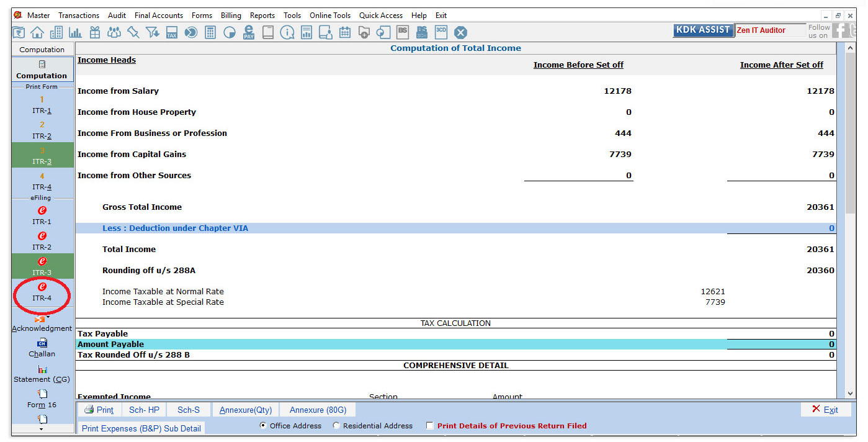Open the BS SCH schedule icon
Viewport: 868px width, 442px height.
point(422,32)
